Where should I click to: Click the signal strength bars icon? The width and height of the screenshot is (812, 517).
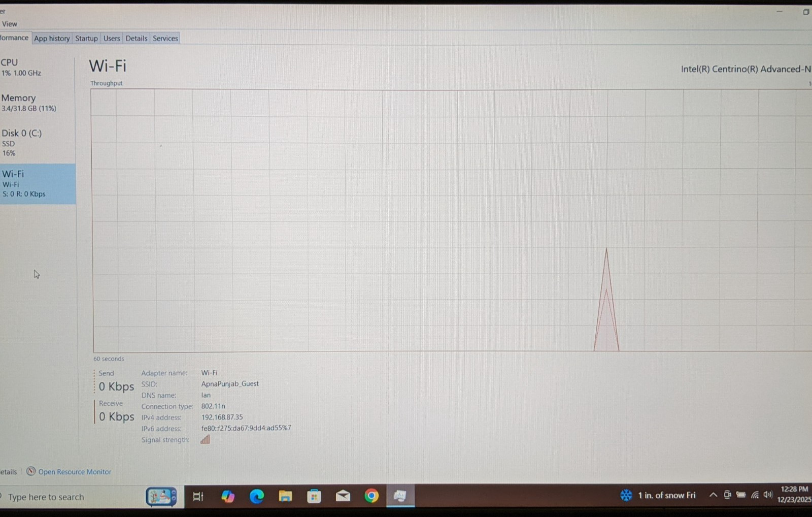pyautogui.click(x=205, y=439)
